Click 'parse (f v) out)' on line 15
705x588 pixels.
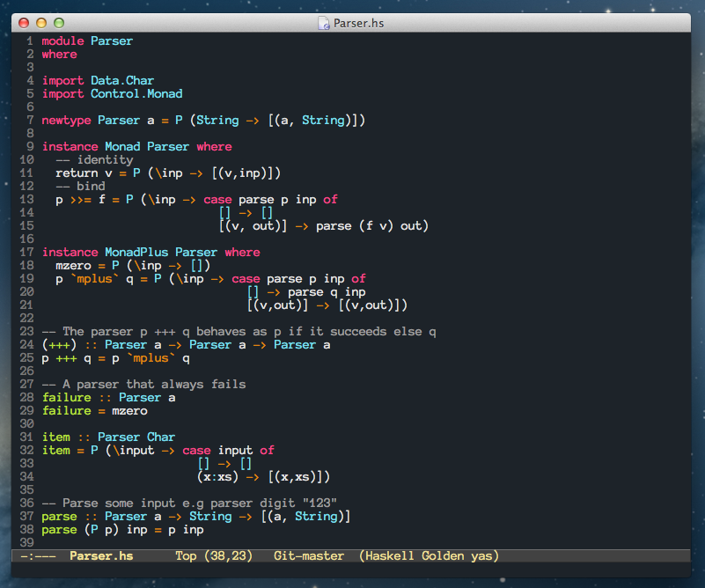click(x=372, y=225)
